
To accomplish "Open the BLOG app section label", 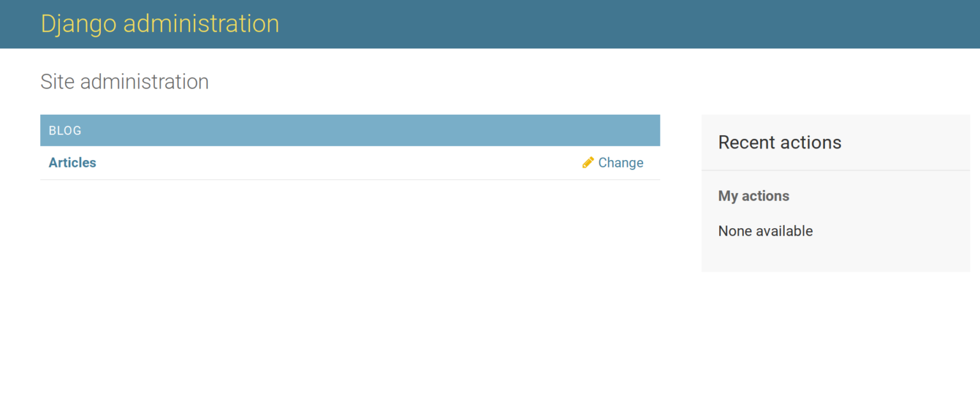I will [x=65, y=131].
